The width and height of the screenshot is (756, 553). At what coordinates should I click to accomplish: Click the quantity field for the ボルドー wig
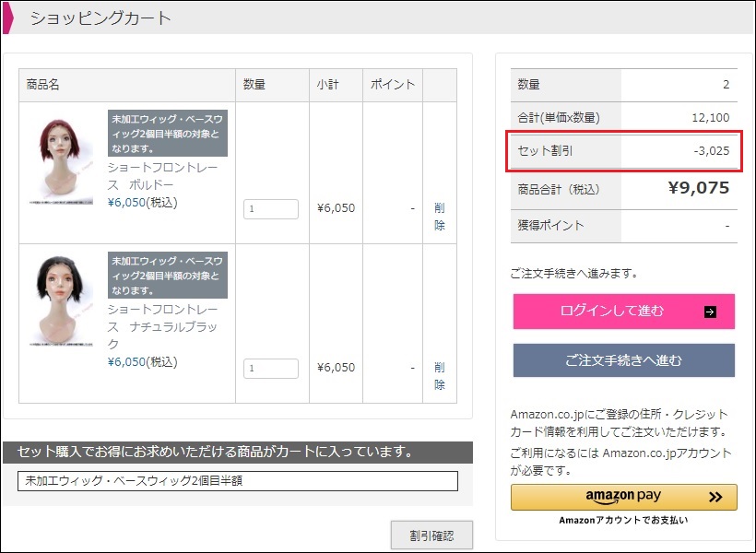pos(271,208)
